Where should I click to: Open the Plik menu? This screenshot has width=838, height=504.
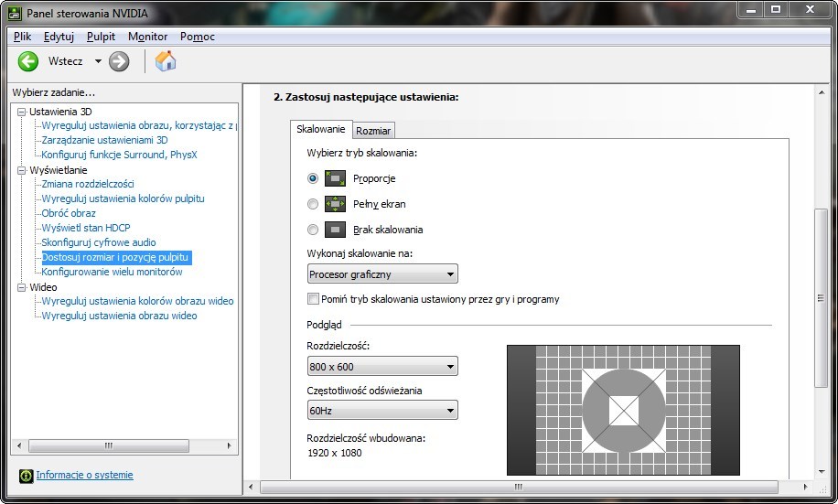23,37
